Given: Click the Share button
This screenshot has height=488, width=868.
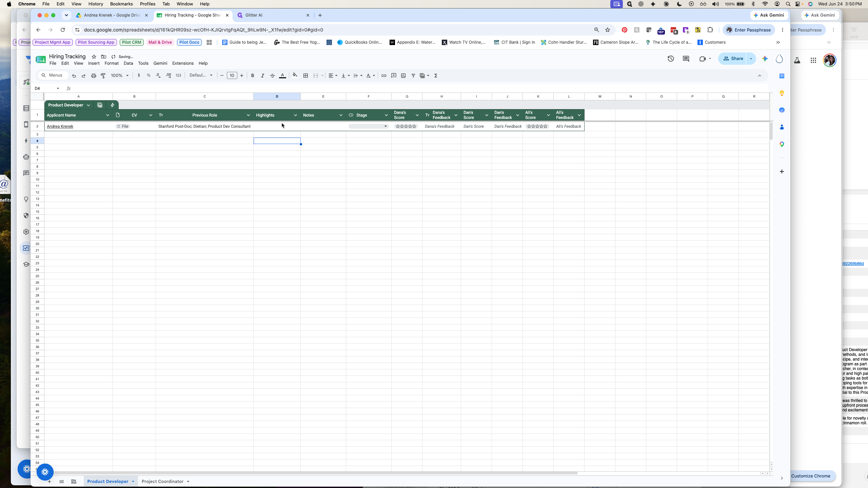Looking at the screenshot, I should (x=733, y=59).
